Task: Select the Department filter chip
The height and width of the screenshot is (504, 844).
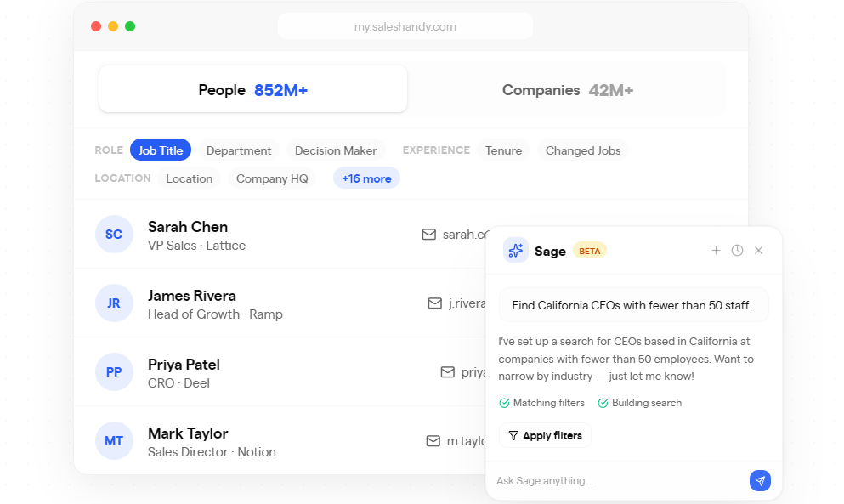Action: pos(239,150)
